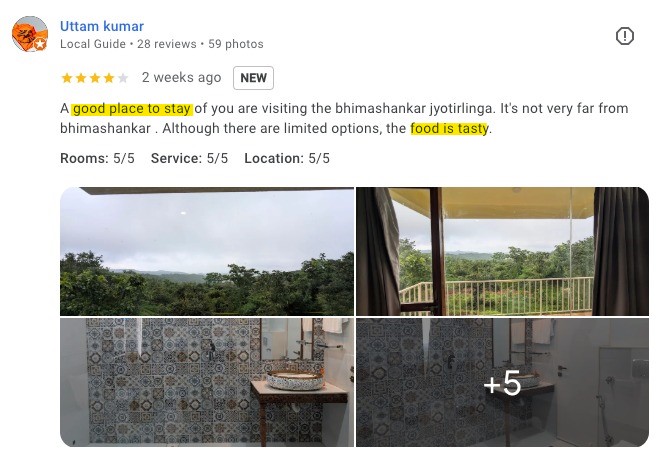Click the Local Guide reviews count text

[x=167, y=44]
